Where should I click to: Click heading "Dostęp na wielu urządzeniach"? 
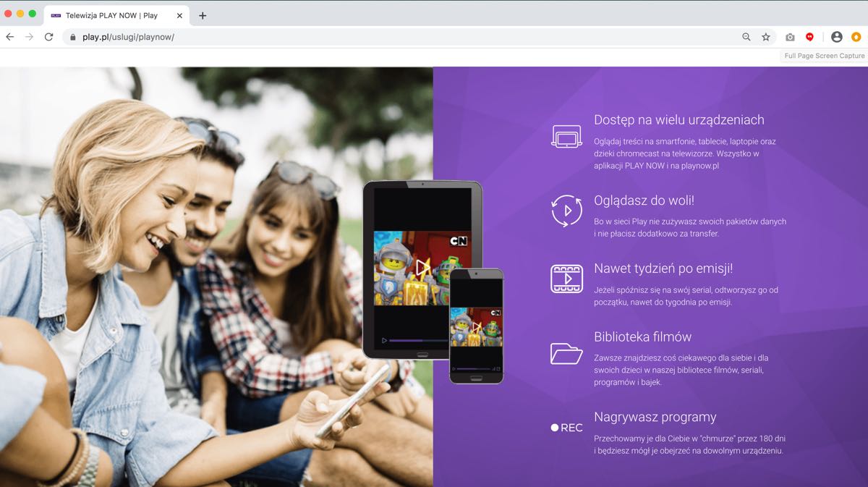678,120
